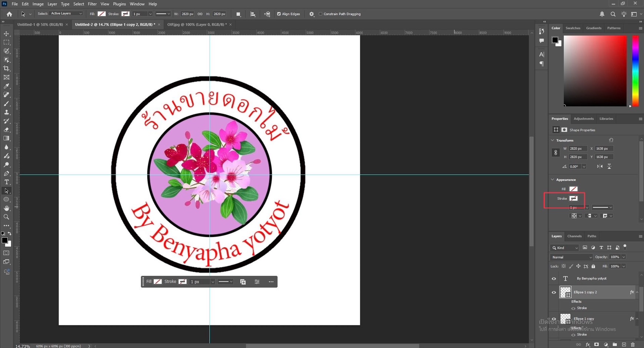Select the Hand tool
The width and height of the screenshot is (644, 348).
6,208
